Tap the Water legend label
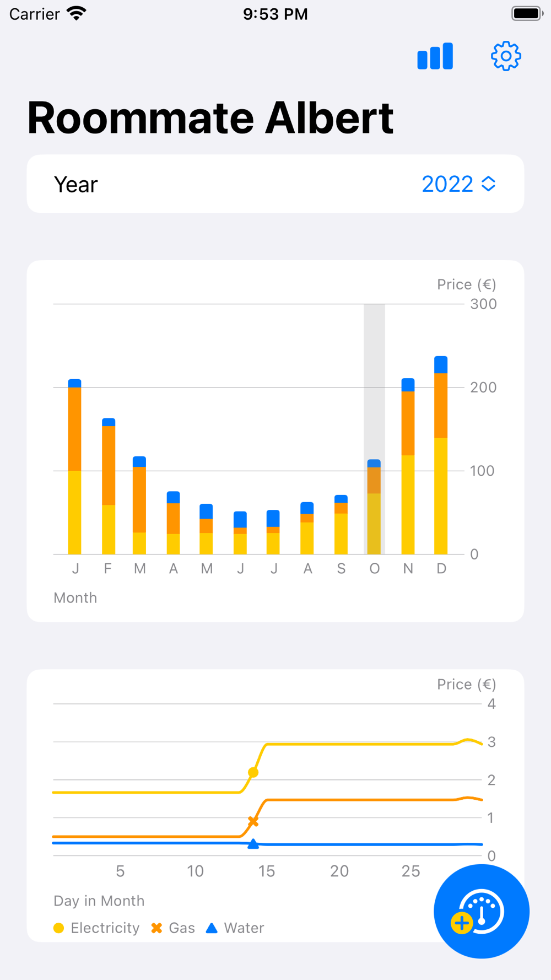The height and width of the screenshot is (980, 551). [244, 928]
